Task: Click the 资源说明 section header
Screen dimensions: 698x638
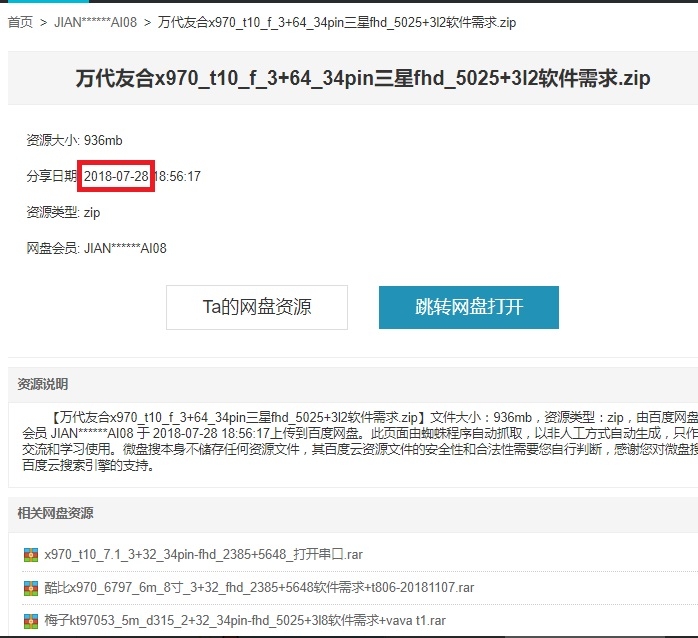Action: [x=43, y=384]
